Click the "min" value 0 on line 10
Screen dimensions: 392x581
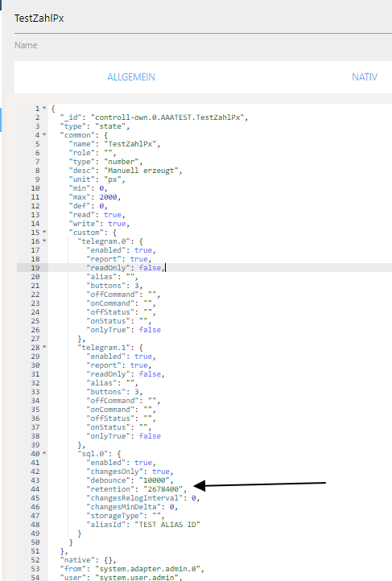101,188
